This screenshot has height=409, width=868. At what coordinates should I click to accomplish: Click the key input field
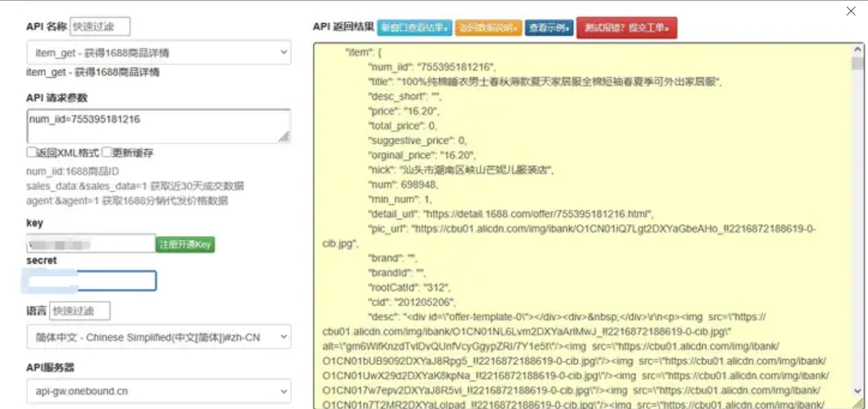pyautogui.click(x=89, y=243)
